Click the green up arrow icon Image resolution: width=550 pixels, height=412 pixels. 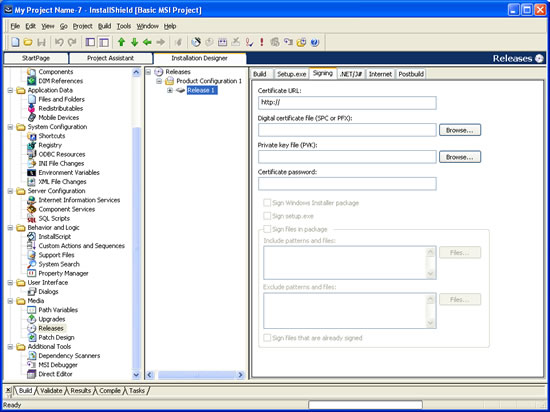coord(121,42)
